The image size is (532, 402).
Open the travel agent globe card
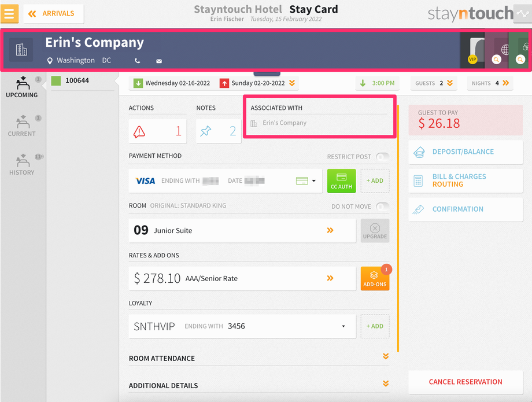(x=497, y=50)
